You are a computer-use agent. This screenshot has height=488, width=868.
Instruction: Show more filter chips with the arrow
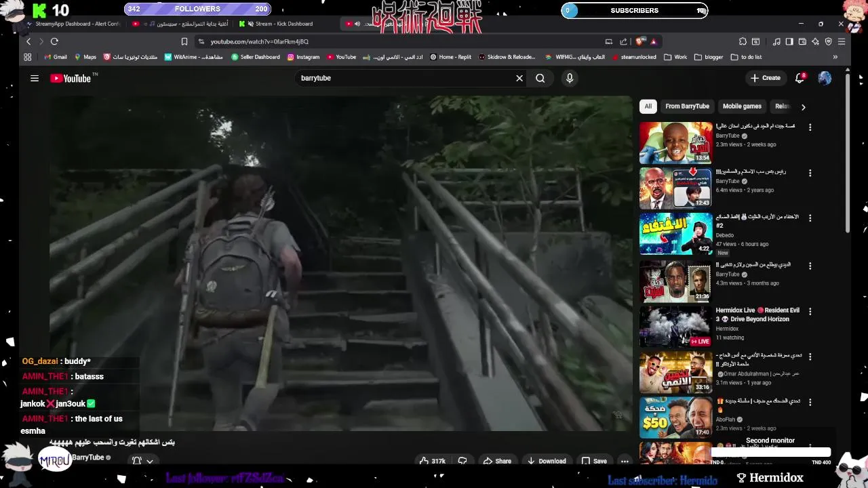[804, 107]
